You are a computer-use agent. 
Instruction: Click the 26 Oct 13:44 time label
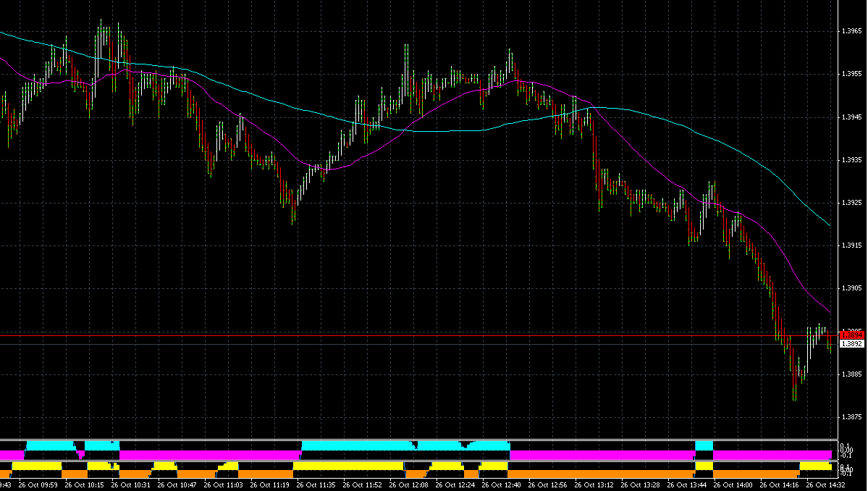click(686, 485)
